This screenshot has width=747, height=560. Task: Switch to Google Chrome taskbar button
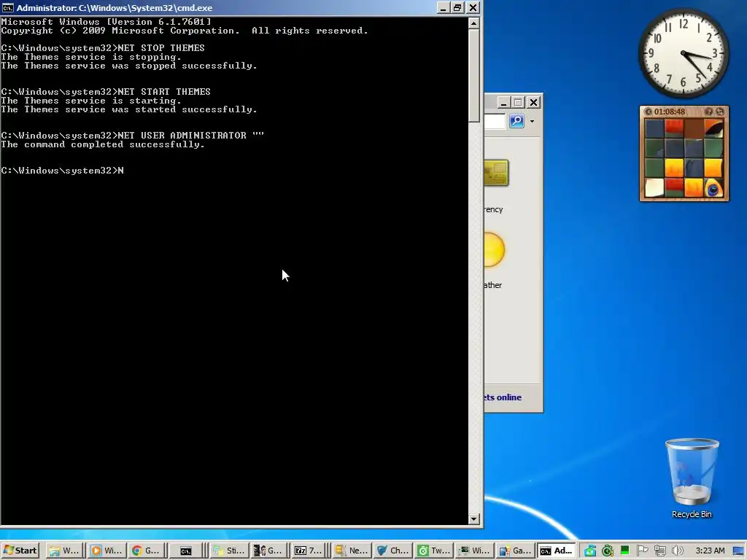tap(146, 551)
